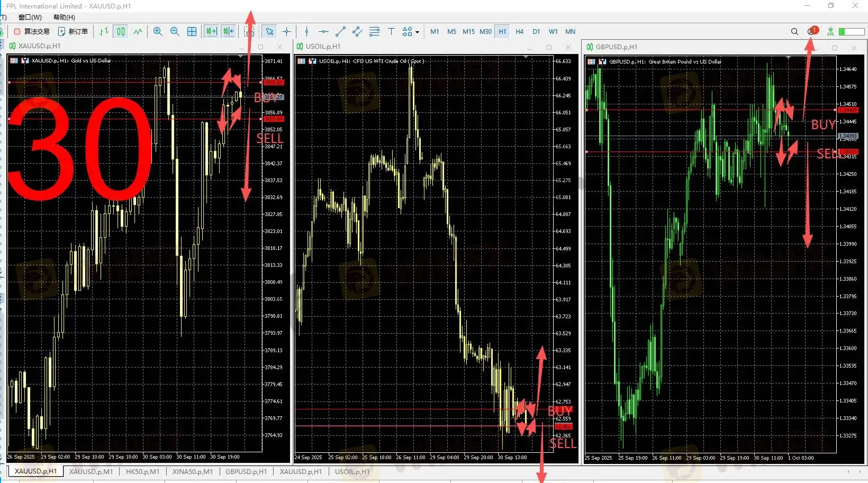Select the active first XAUUSD.p,H1 bottom tab
Screen dimensions: 868x483
pyautogui.click(x=35, y=471)
